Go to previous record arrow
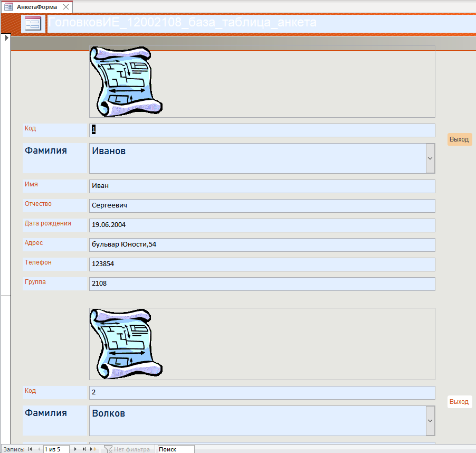The width and height of the screenshot is (476, 453). click(39, 449)
